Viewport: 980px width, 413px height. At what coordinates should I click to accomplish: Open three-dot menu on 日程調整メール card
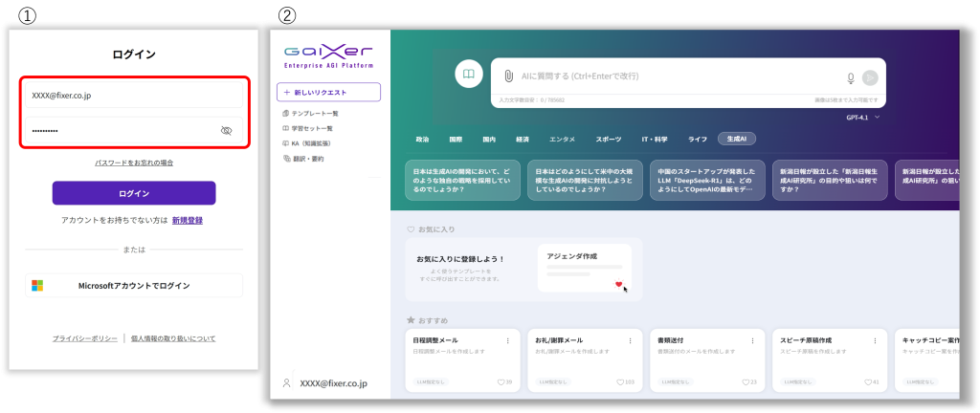507,340
